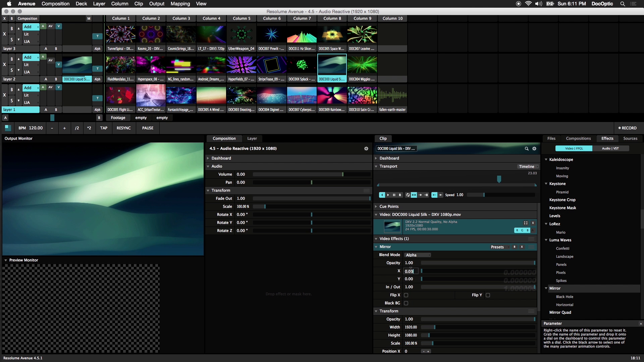This screenshot has width=644, height=362.
Task: Trigger DOC004 Wiggles clip thumbnail
Action: 362,65
